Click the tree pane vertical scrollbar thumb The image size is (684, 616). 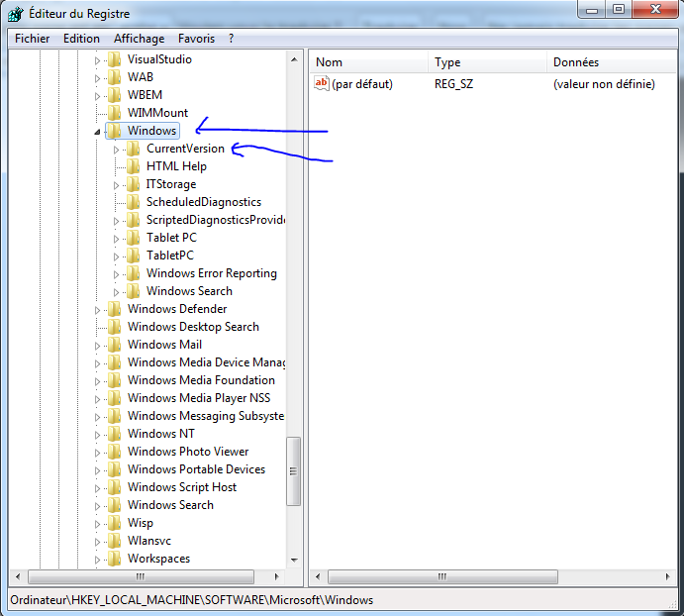[293, 471]
